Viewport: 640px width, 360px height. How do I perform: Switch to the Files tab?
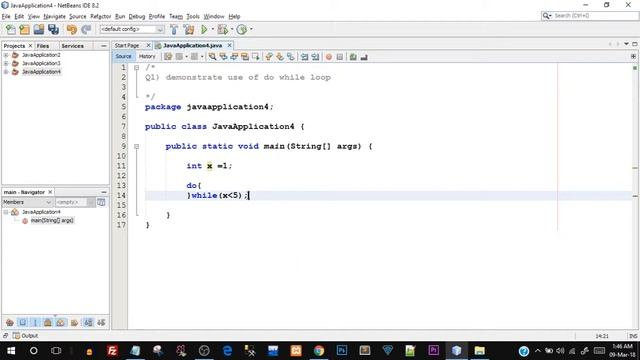pyautogui.click(x=43, y=46)
